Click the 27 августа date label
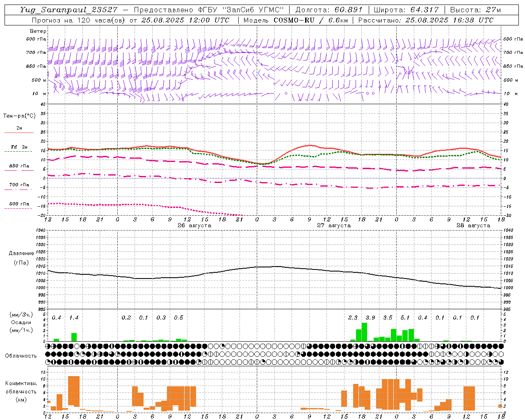The width and height of the screenshot is (525, 420). click(x=334, y=226)
